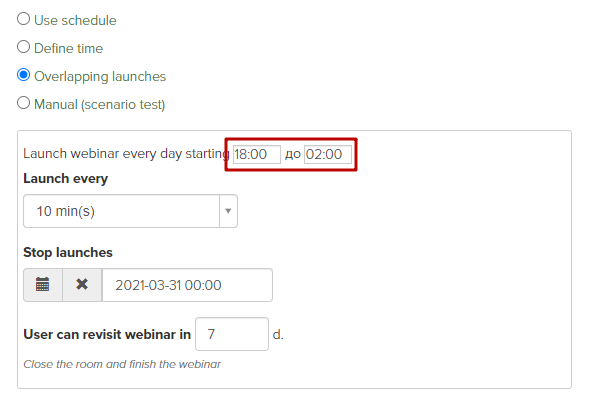Image resolution: width=590 pixels, height=406 pixels.
Task: Click the Launch every heading label
Action: pos(66,178)
